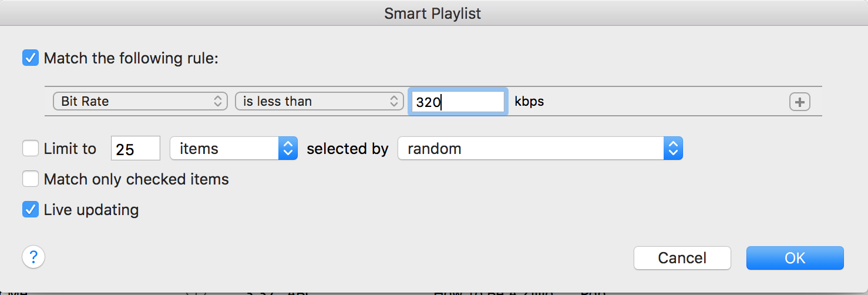Confirm the playlist with OK
868x295 pixels.
coord(795,258)
